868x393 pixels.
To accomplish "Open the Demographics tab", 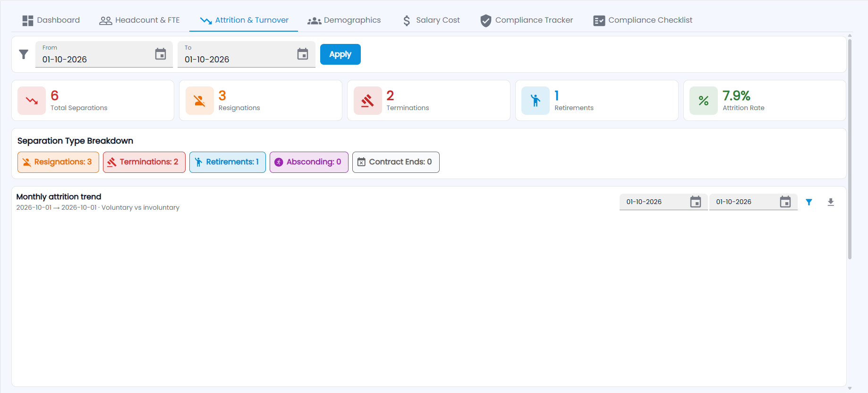I will tap(344, 20).
